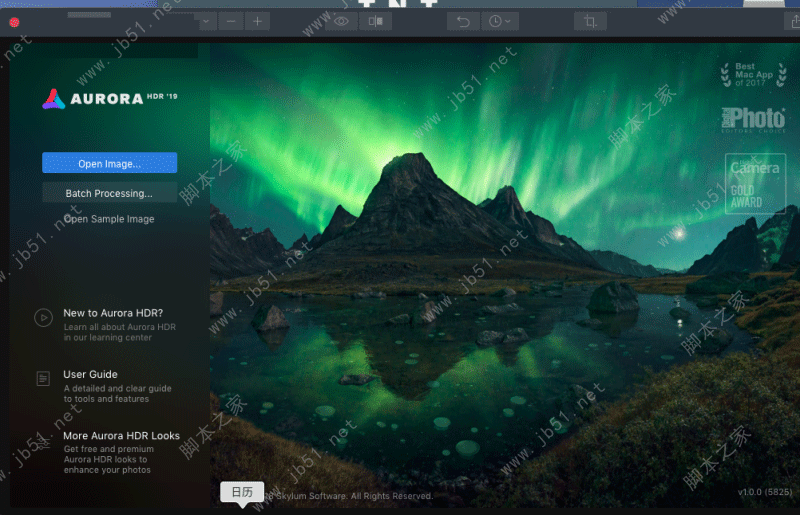Close the window with the red button
This screenshot has width=800, height=515.
point(14,22)
